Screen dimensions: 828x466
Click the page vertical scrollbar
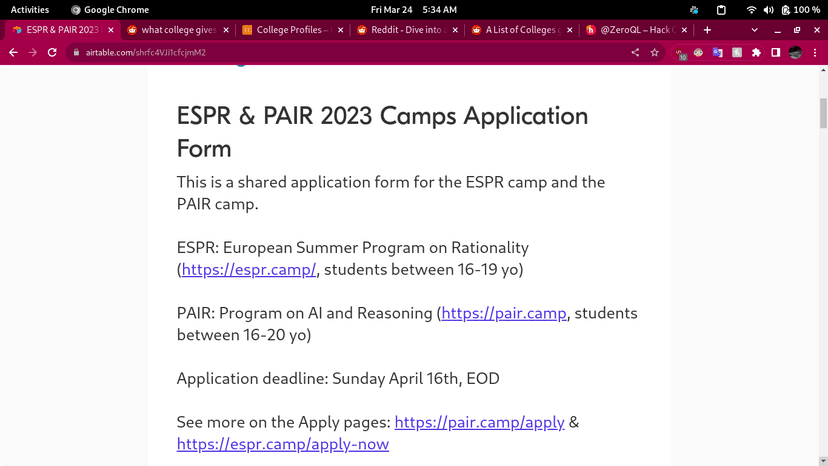pyautogui.click(x=823, y=115)
